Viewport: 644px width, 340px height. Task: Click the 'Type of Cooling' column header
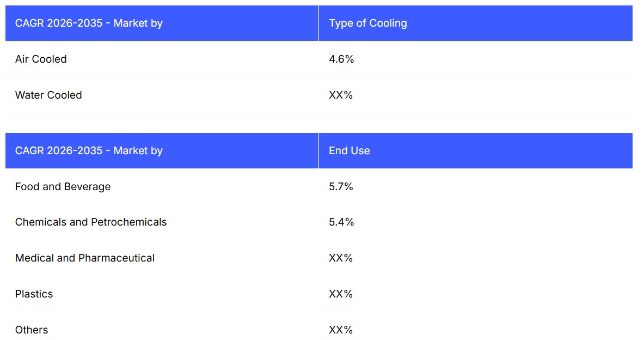(368, 23)
